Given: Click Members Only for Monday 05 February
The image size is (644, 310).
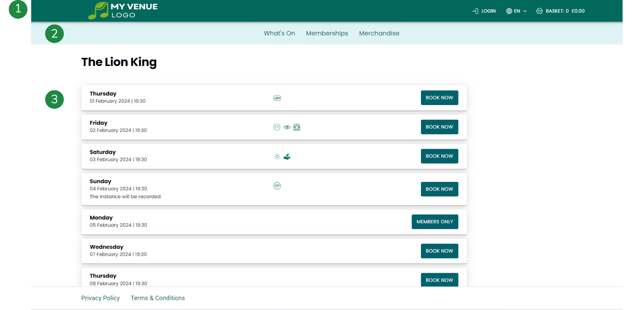Looking at the screenshot, I should (x=435, y=222).
